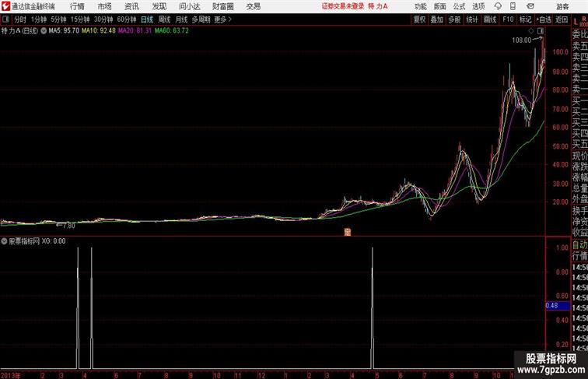Open the 行情 menu
This screenshot has width=588, height=379.
click(77, 6)
